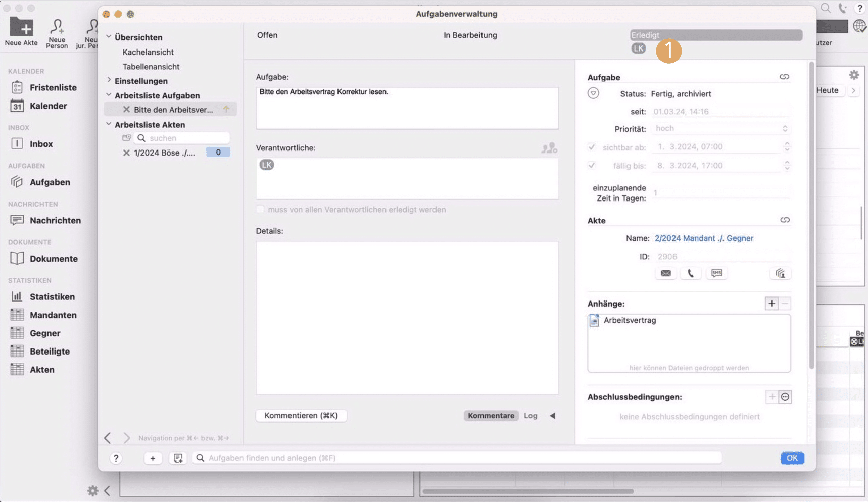Select the Erledigt status column
Image resolution: width=868 pixels, height=502 pixels.
click(x=716, y=35)
